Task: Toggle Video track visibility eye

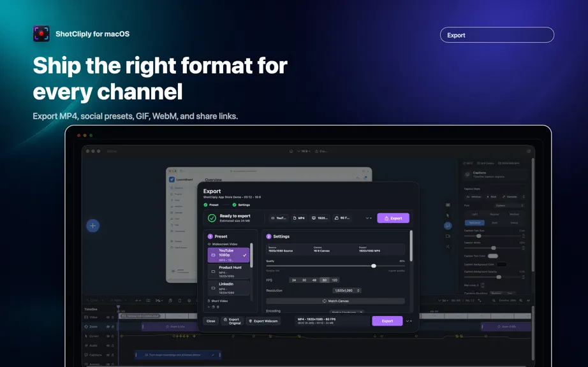Action: coord(108,317)
